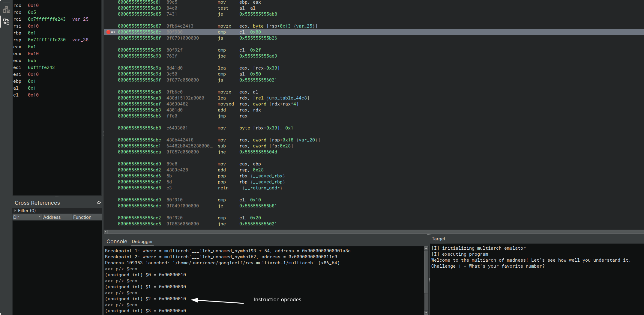Sort cross references by Dir column
This screenshot has width=644, height=315.
[x=27, y=217]
